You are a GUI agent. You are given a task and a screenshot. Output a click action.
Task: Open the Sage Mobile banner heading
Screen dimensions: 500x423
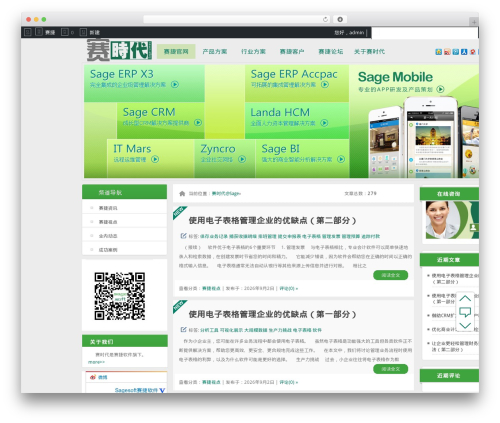point(395,77)
